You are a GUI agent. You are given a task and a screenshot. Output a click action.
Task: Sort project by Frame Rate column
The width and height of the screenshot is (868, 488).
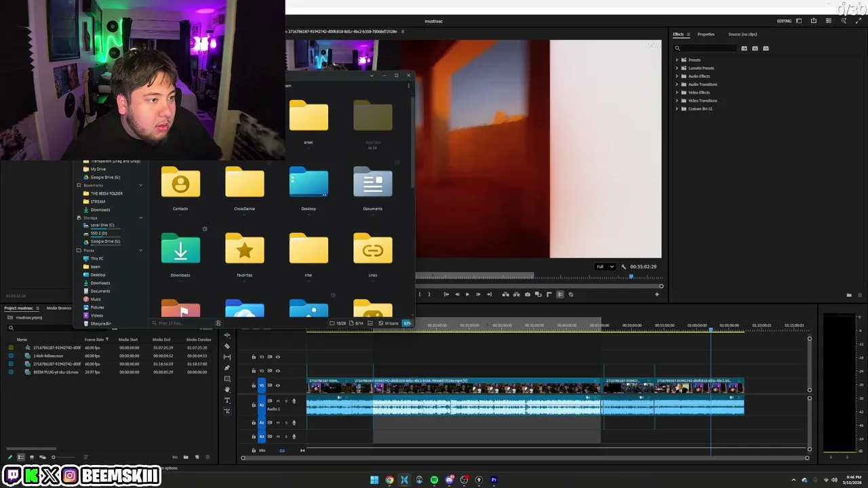[94, 339]
